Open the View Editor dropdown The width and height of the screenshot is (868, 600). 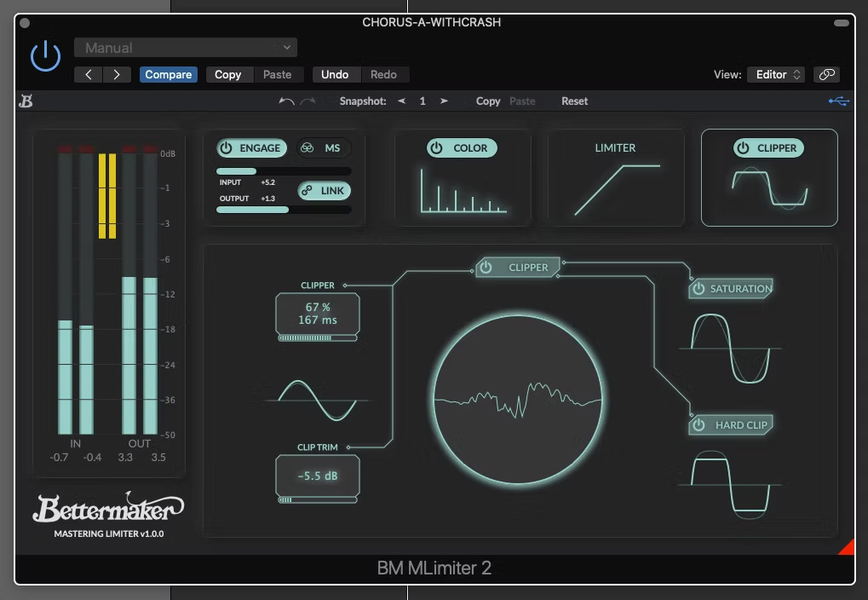(x=777, y=74)
